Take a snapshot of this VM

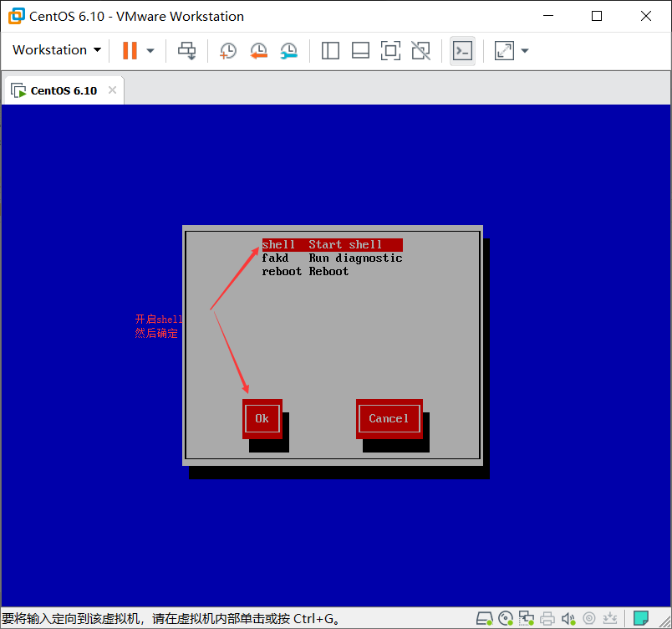(228, 50)
